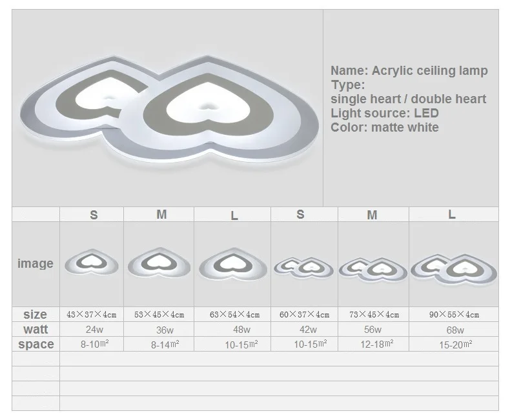Click the space cell '12-18m²'
This screenshot has width=510, height=420.
click(x=377, y=344)
